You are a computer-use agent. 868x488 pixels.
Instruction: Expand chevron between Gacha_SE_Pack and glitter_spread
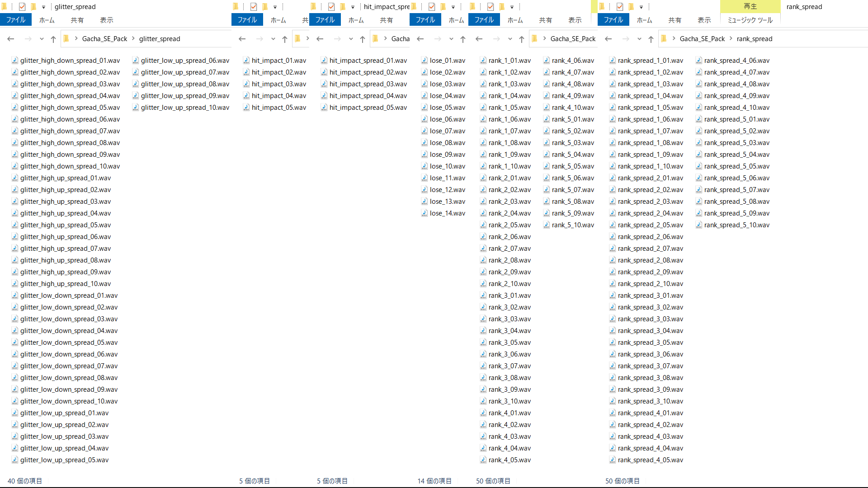coord(133,39)
